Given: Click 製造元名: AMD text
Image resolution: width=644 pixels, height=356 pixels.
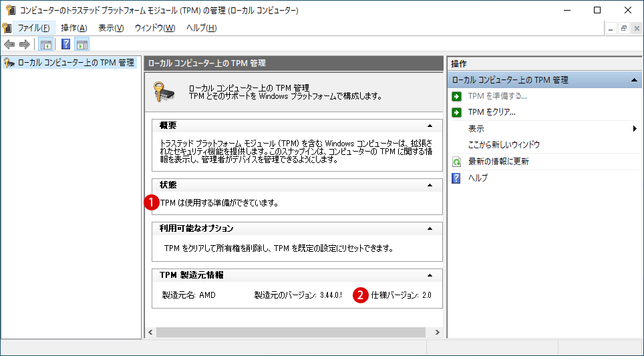Looking at the screenshot, I should coord(189,295).
